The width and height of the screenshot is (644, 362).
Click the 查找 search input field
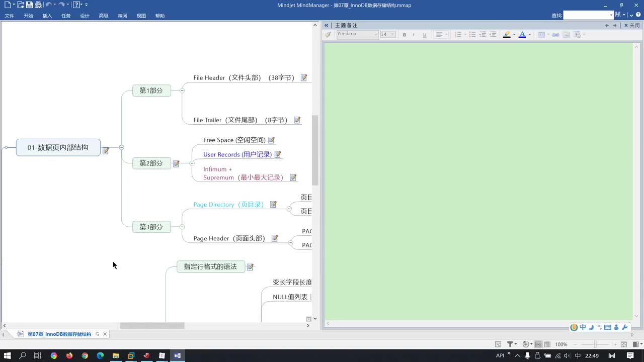pos(586,15)
